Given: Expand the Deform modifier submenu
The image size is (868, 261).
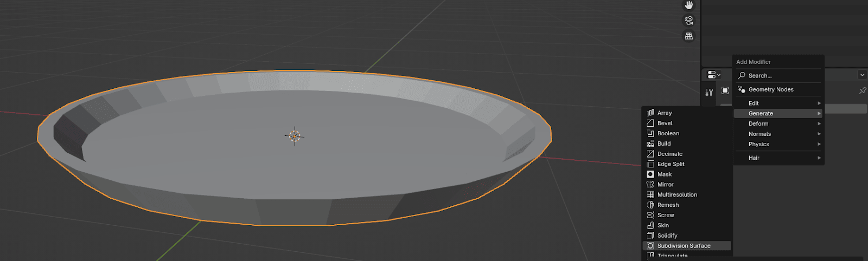Looking at the screenshot, I should coord(778,123).
